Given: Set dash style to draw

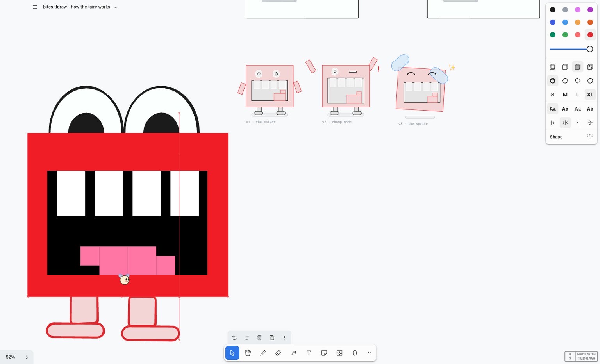Looking at the screenshot, I should click(x=552, y=81).
